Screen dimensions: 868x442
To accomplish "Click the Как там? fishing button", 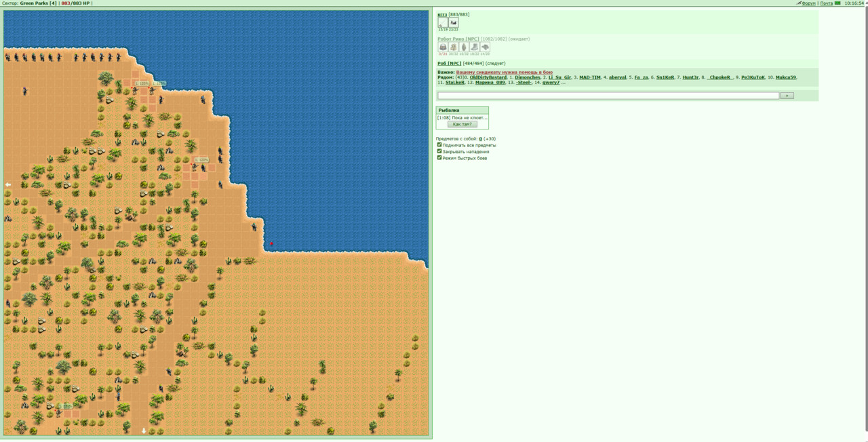I will (x=462, y=124).
